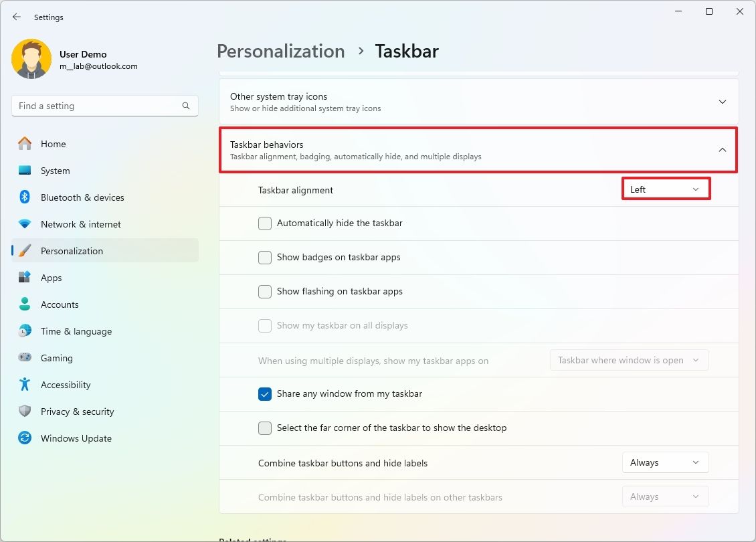Click inside the Find a setting search box
Viewport: 756px width, 542px height.
pos(100,106)
